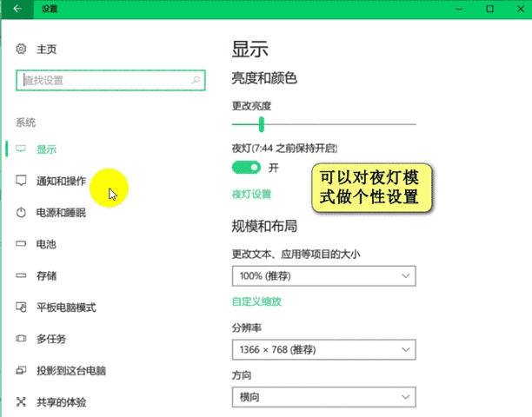Select the Display monitor icon
The height and width of the screenshot is (417, 532).
(22, 149)
